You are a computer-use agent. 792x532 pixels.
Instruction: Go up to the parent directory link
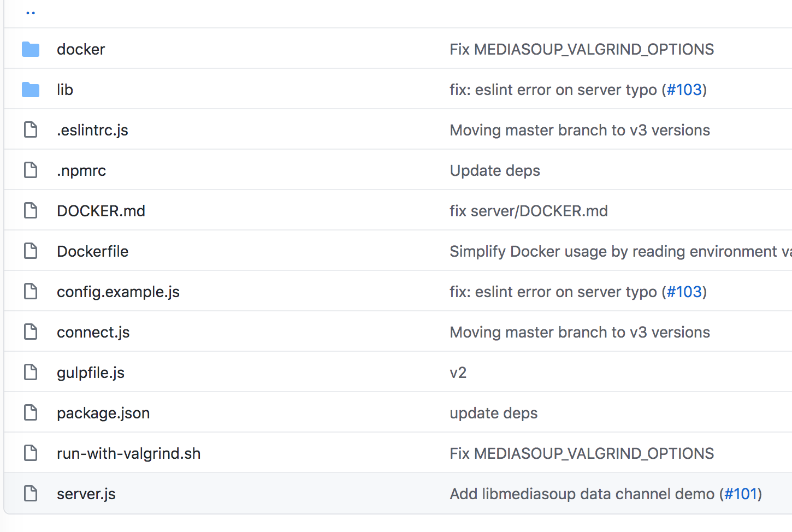point(31,13)
